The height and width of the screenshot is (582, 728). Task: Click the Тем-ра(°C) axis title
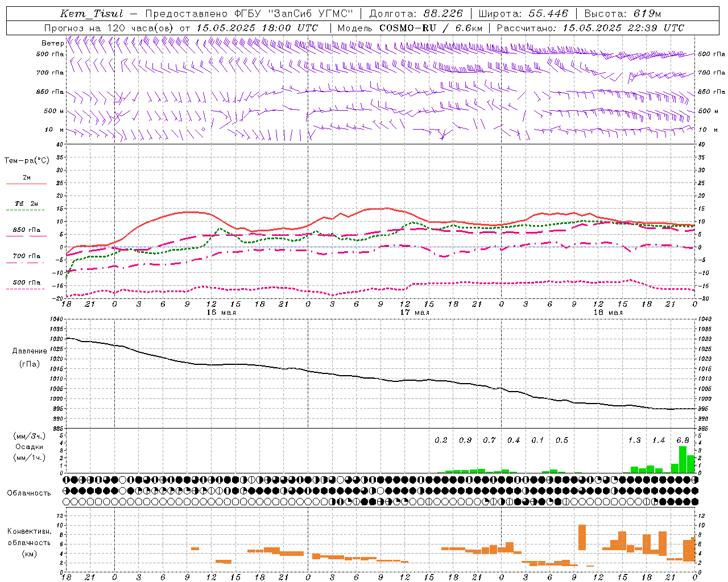[27, 161]
